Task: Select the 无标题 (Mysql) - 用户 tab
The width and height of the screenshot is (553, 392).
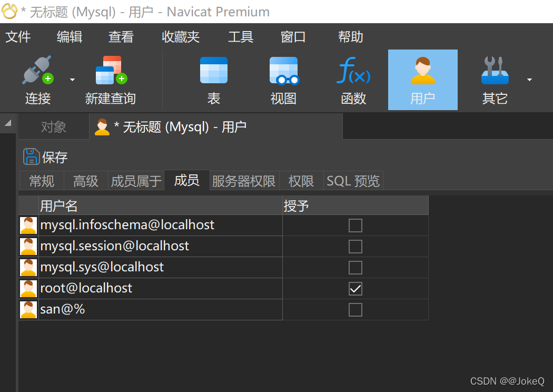Action: (216, 127)
